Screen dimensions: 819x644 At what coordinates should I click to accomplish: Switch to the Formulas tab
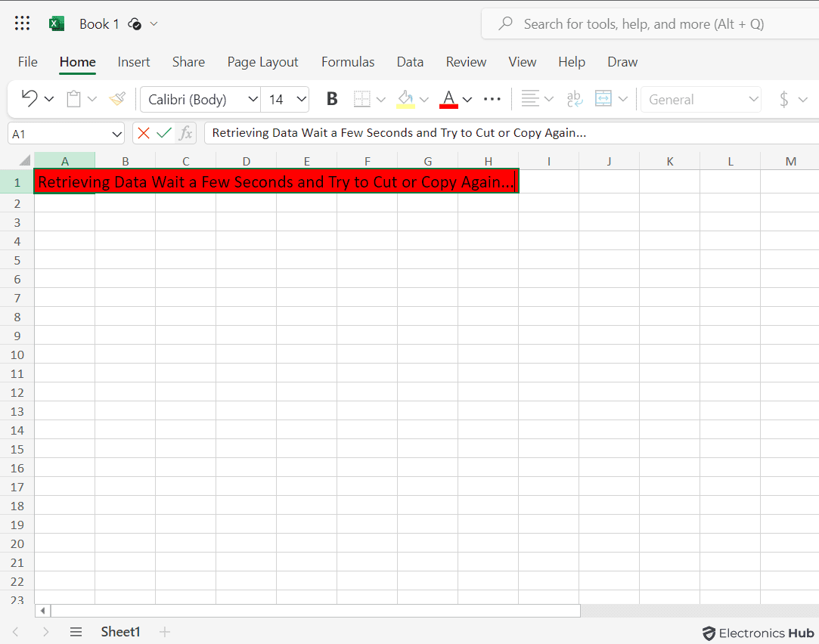tap(348, 62)
